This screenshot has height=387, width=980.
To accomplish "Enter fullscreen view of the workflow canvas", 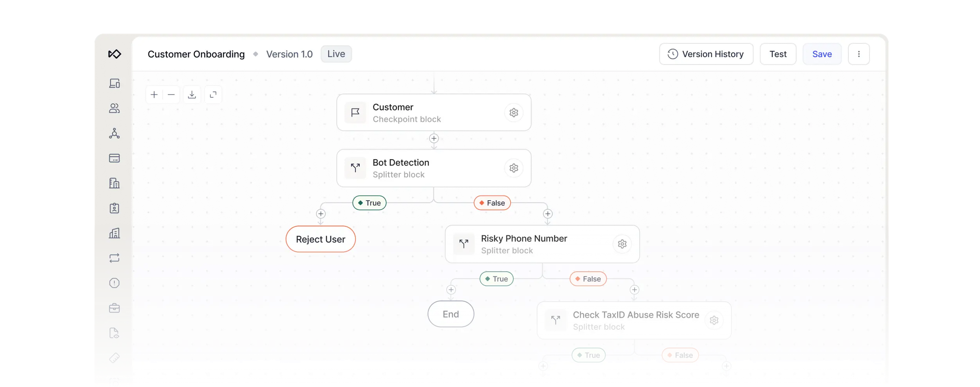I will 213,94.
